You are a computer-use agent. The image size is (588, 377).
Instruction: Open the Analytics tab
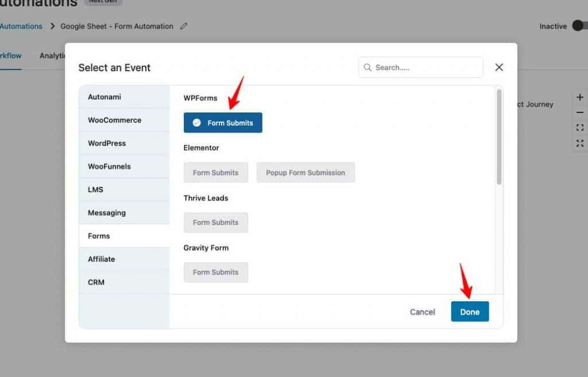click(x=52, y=56)
